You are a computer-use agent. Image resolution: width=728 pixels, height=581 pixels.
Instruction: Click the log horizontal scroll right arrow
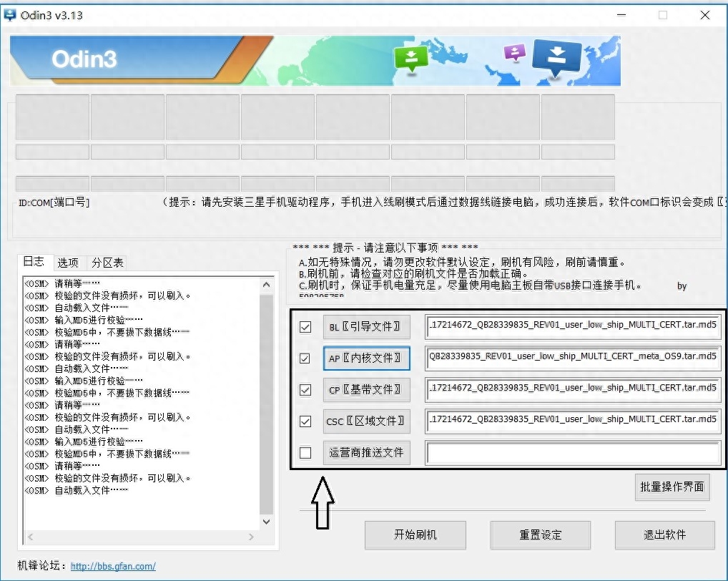click(251, 537)
